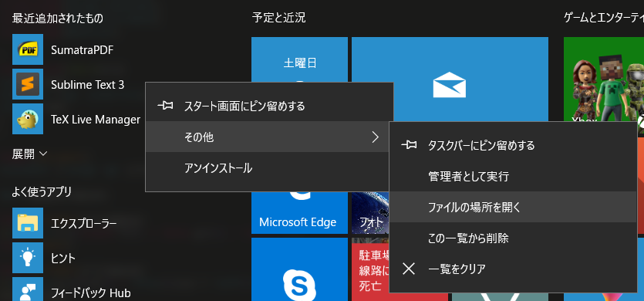Screen dimensions: 644x301
Task: Open the Microsoft Edge tile
Action: pyautogui.click(x=299, y=212)
